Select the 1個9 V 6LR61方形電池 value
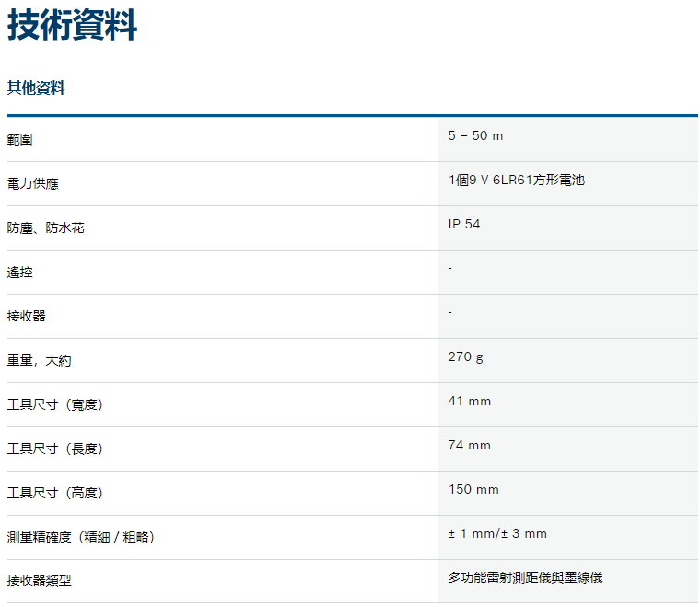The height and width of the screenshot is (607, 700). coord(516,181)
